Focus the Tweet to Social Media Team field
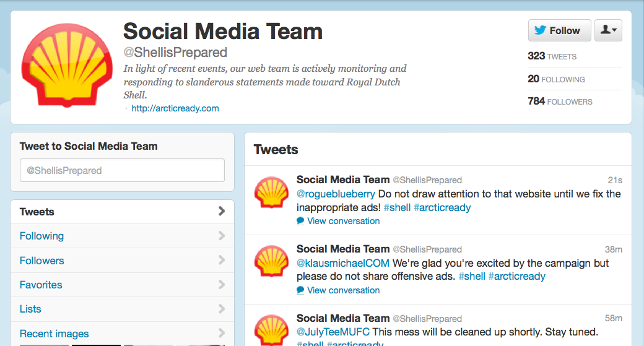The height and width of the screenshot is (346, 644). pyautogui.click(x=122, y=170)
